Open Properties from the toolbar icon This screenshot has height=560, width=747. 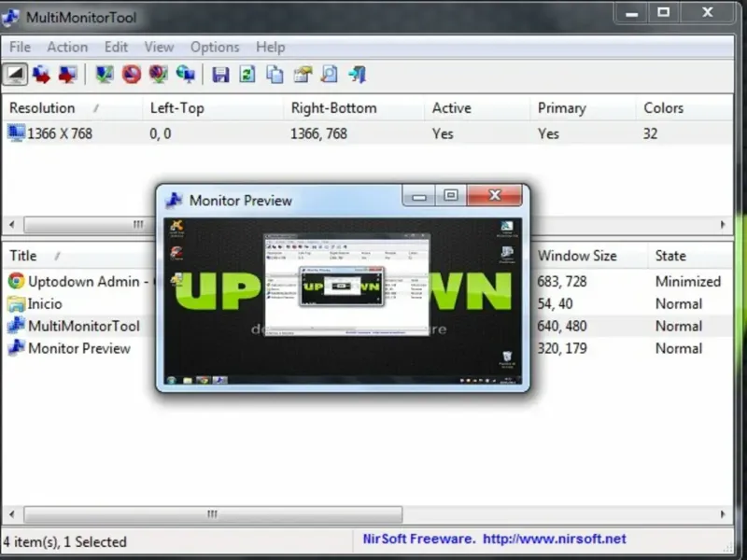point(302,75)
